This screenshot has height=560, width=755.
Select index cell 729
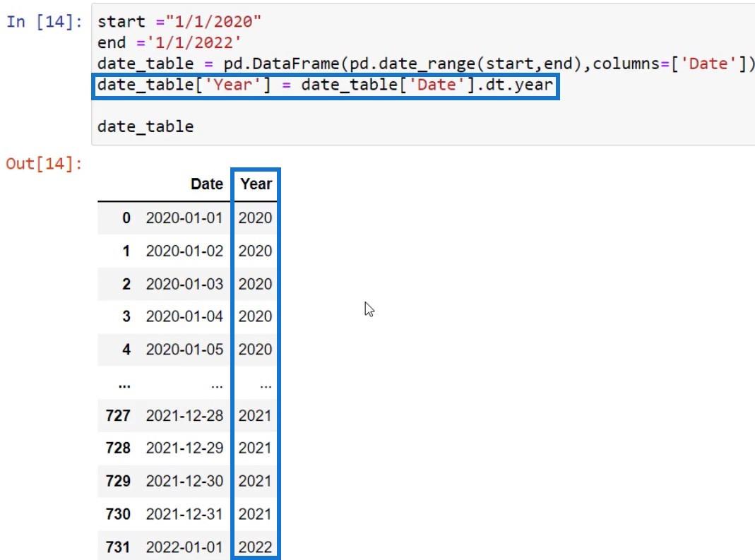118,480
